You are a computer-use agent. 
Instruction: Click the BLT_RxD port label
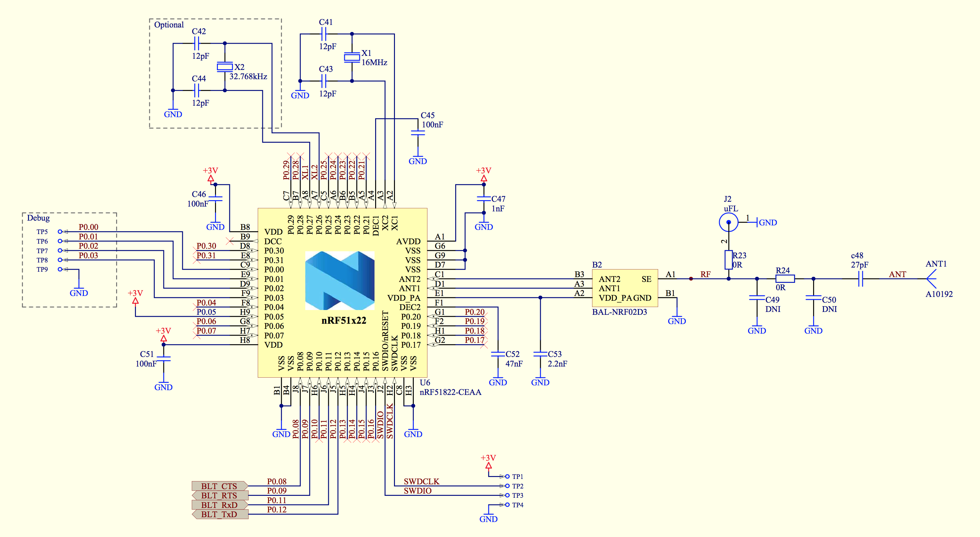point(220,505)
